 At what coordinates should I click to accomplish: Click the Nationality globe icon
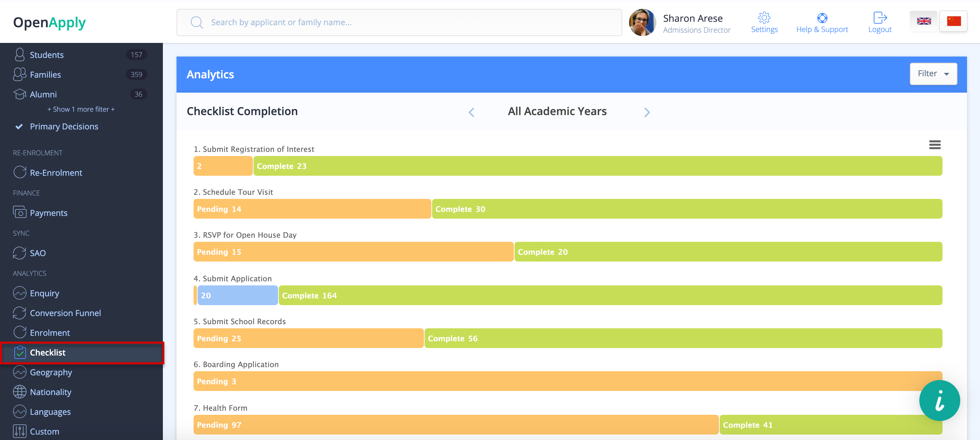19,392
